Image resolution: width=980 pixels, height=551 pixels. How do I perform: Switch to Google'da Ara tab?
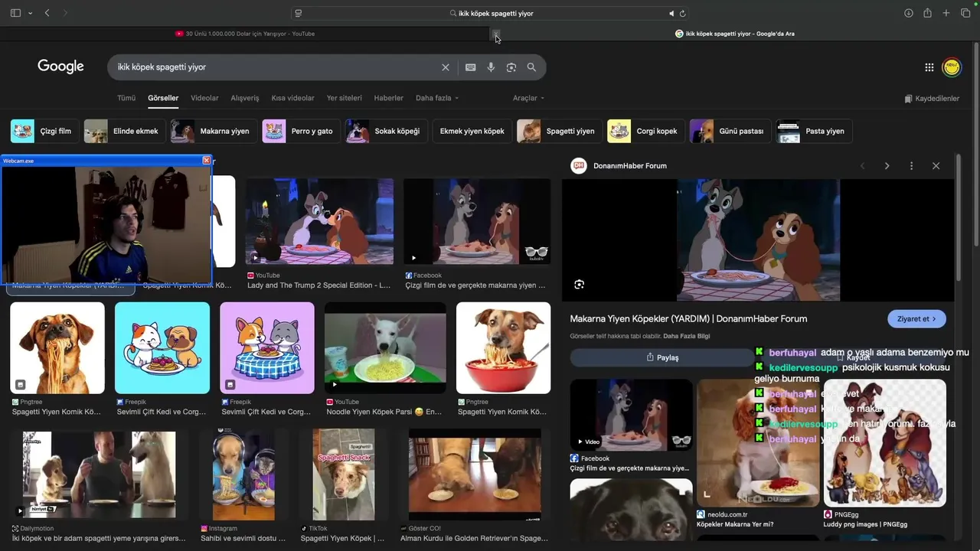pos(735,34)
